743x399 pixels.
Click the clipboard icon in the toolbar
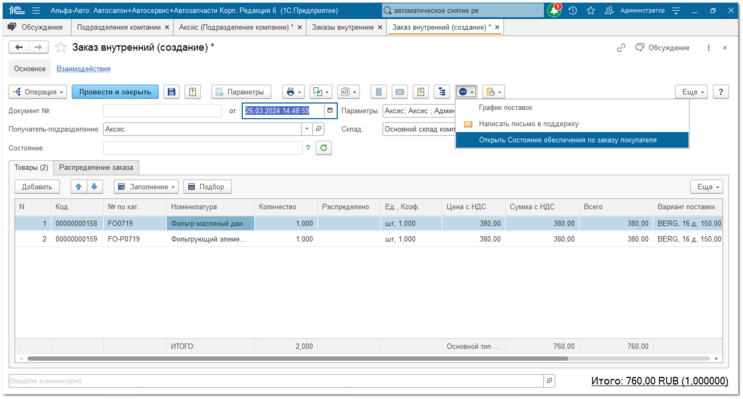(421, 92)
